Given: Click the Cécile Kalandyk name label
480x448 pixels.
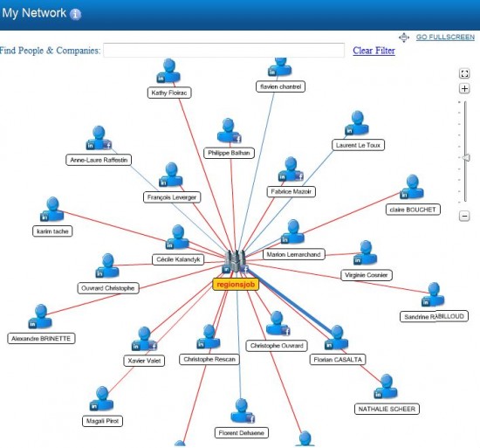Looking at the screenshot, I should pyautogui.click(x=178, y=259).
